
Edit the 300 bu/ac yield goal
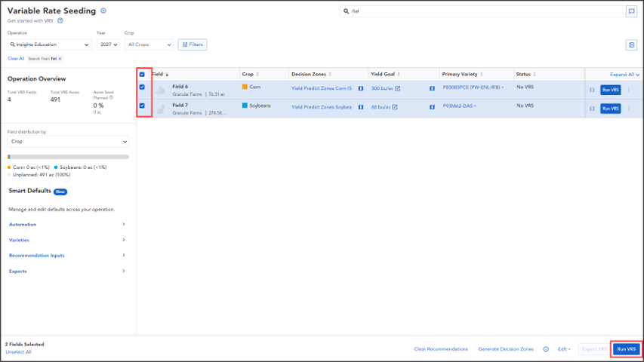(386, 88)
